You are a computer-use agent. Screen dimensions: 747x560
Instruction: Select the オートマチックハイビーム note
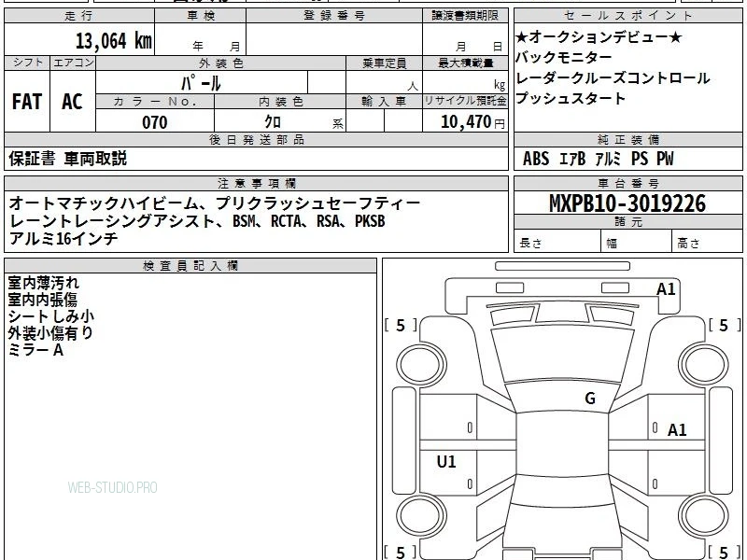coord(103,203)
